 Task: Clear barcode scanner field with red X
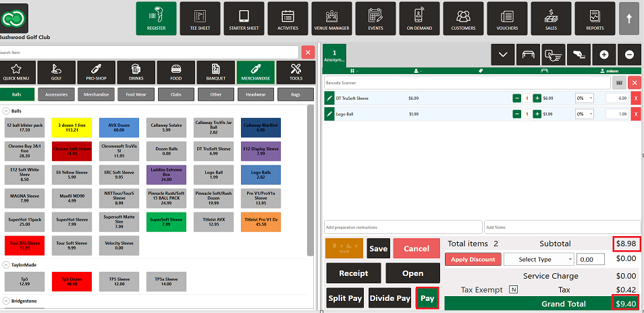pos(635,83)
